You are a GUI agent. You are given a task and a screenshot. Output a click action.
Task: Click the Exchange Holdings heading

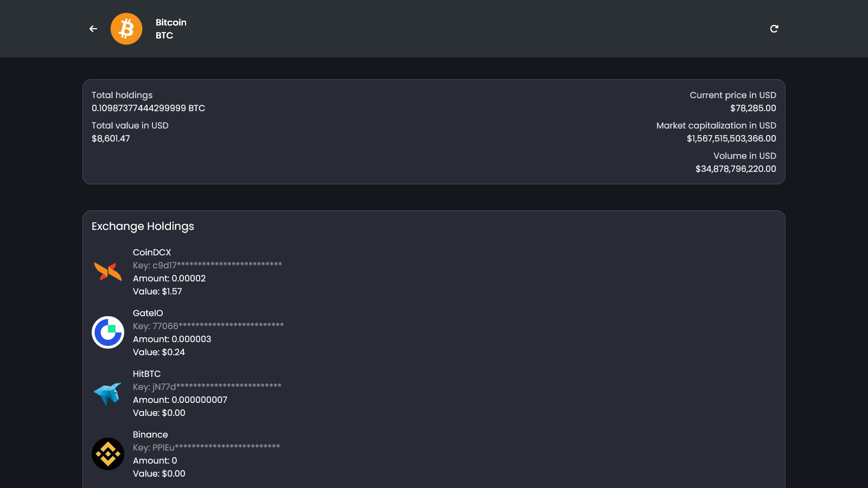[x=143, y=226]
